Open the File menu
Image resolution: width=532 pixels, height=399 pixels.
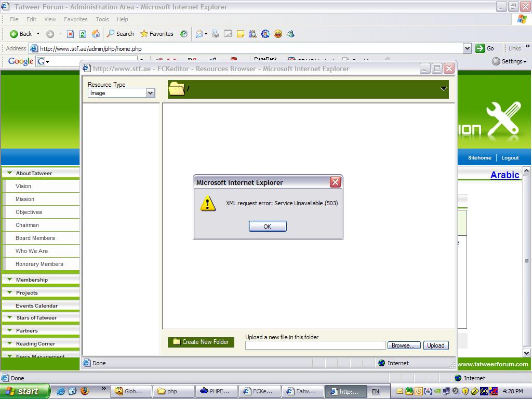pyautogui.click(x=14, y=19)
